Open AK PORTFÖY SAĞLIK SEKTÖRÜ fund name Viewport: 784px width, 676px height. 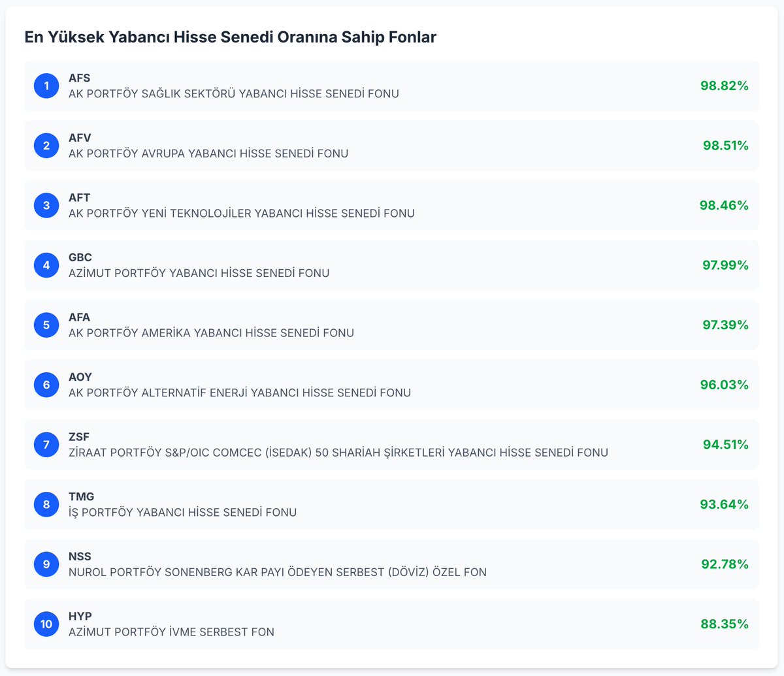(234, 93)
